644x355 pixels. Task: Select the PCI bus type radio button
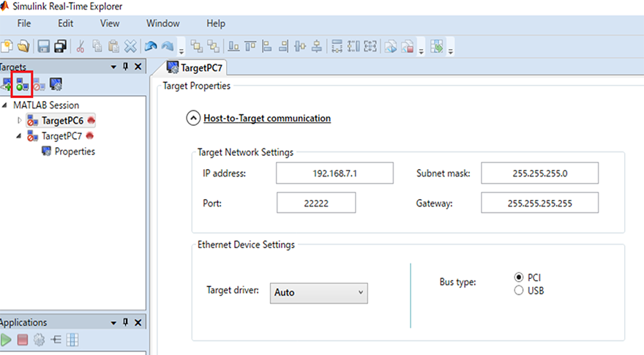519,277
